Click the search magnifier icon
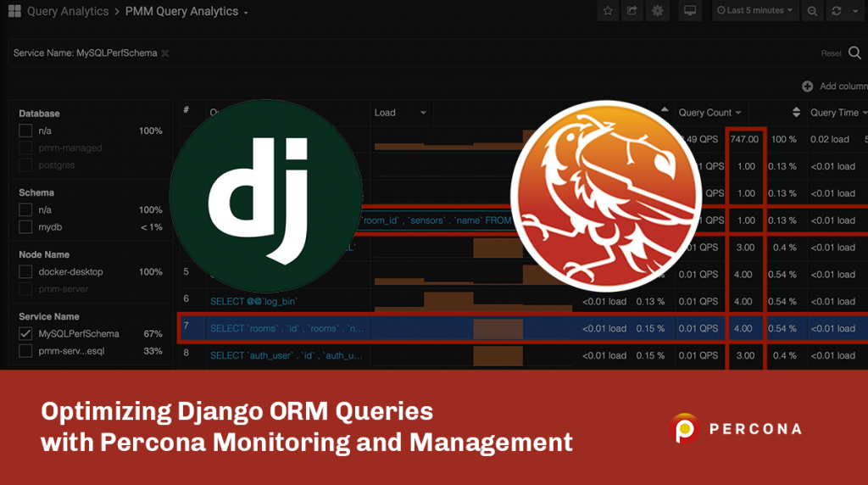The image size is (868, 485). click(x=854, y=53)
